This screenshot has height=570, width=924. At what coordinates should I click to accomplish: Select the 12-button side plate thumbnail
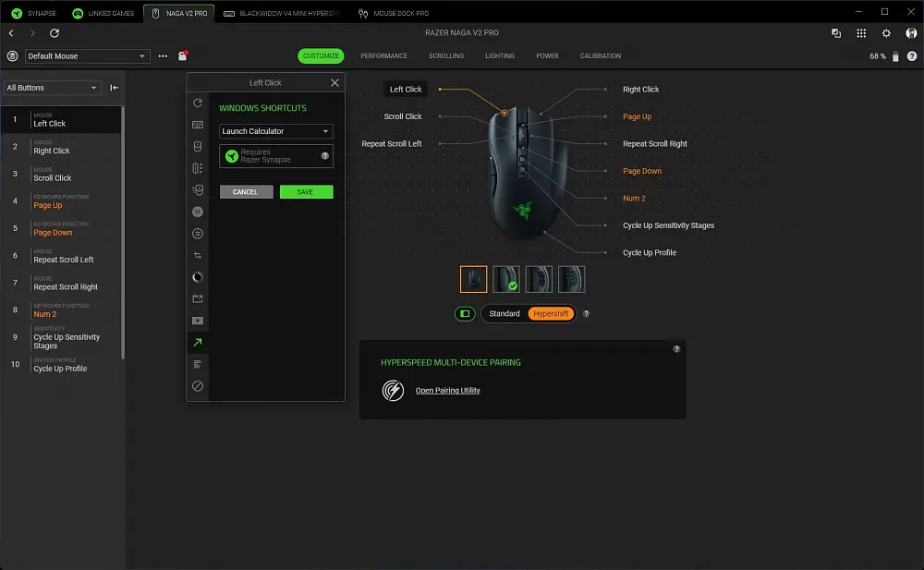click(571, 279)
